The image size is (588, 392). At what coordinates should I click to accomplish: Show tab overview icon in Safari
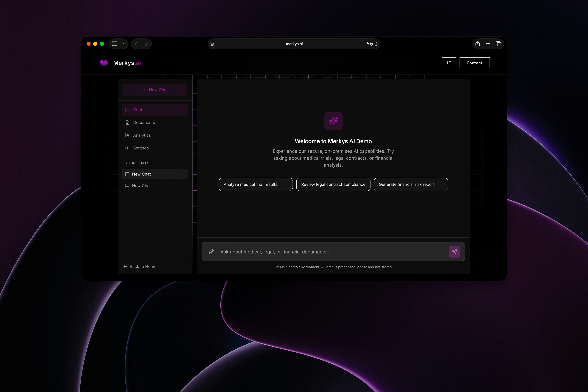[x=498, y=44]
